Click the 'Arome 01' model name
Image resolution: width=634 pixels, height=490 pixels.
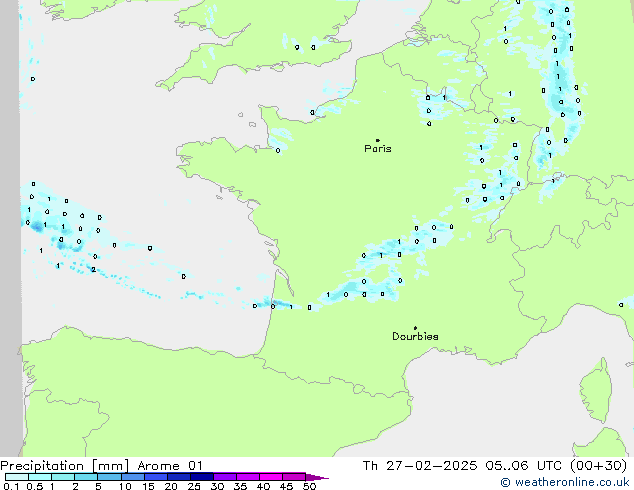pyautogui.click(x=170, y=466)
